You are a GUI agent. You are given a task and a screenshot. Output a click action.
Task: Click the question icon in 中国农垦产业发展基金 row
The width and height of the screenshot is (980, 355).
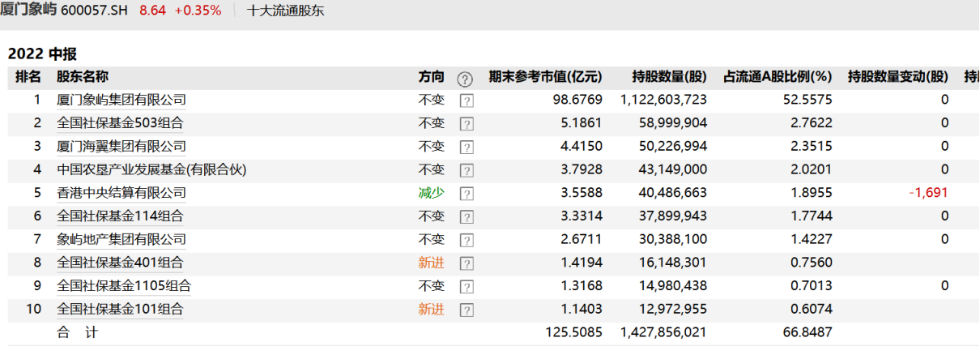[466, 171]
